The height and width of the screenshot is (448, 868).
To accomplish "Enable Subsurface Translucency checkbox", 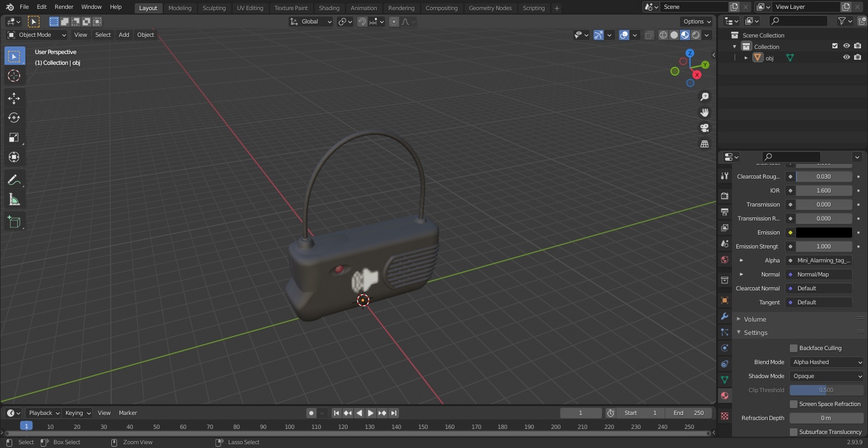I will tap(794, 432).
